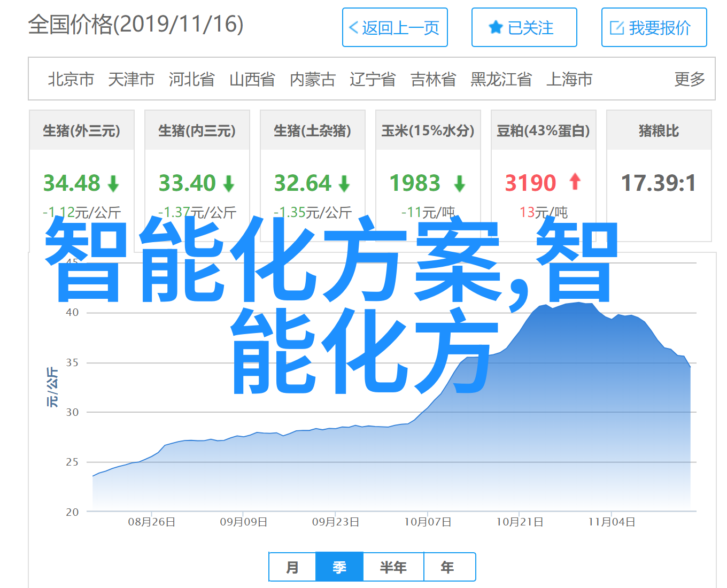727x588 pixels.
Task: Click the red up arrow beside 3190
Action: 575,182
